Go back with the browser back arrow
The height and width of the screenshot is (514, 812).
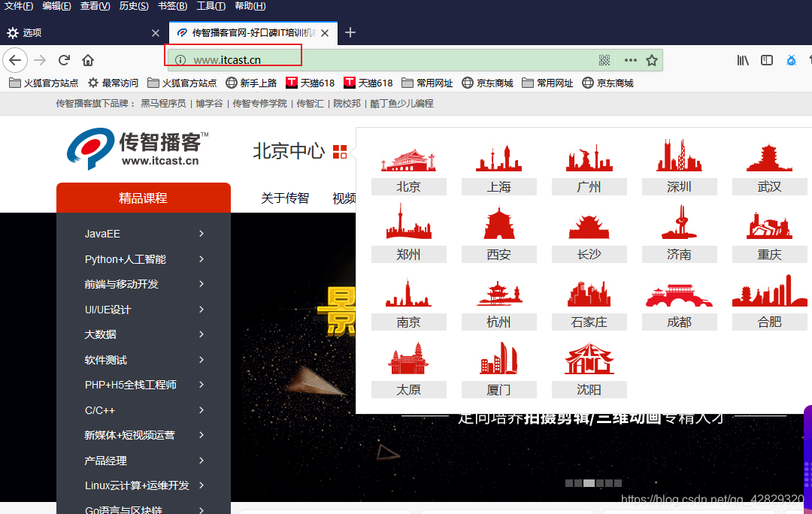click(15, 60)
